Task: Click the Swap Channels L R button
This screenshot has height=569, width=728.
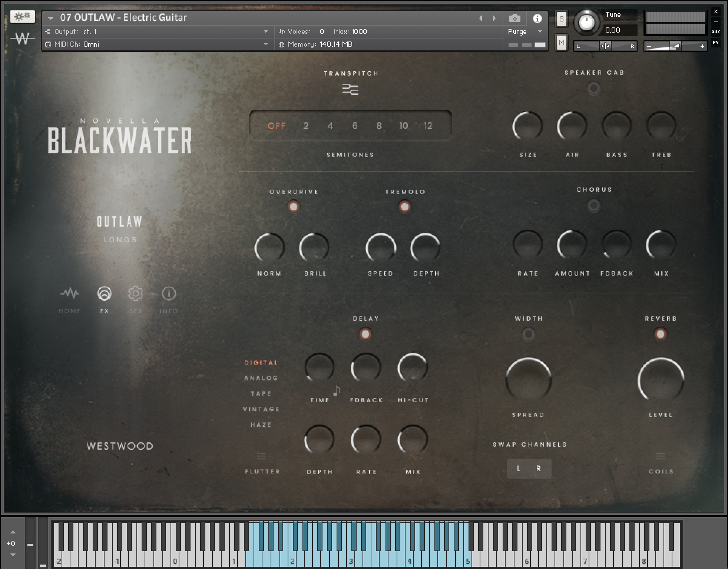Action: (529, 469)
